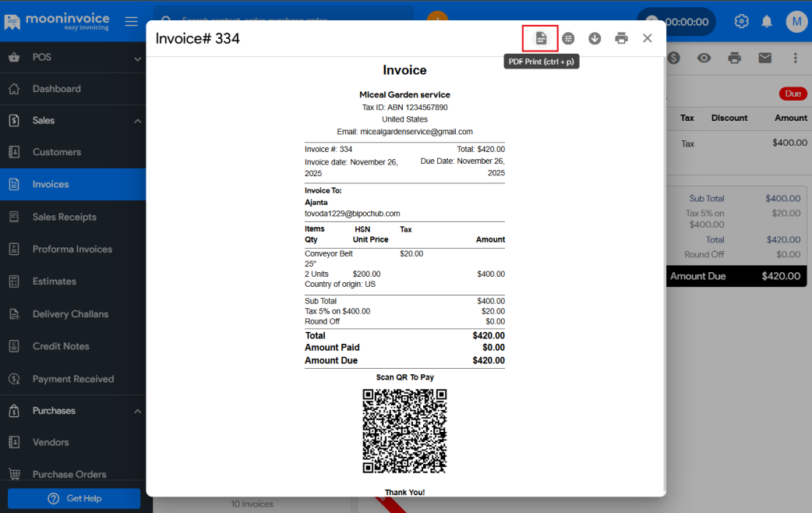The image size is (812, 513).
Task: Open the three-dot more options menu
Action: [x=795, y=58]
